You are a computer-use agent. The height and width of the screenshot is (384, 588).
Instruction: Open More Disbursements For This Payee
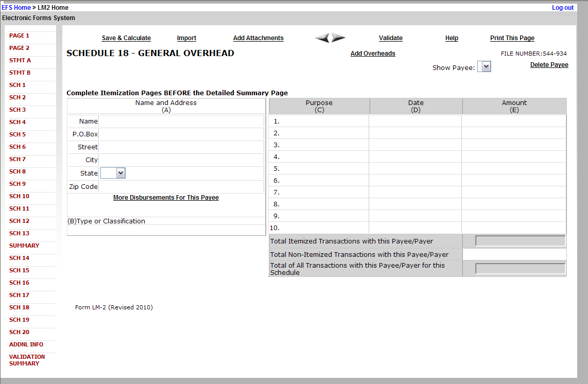coord(166,197)
